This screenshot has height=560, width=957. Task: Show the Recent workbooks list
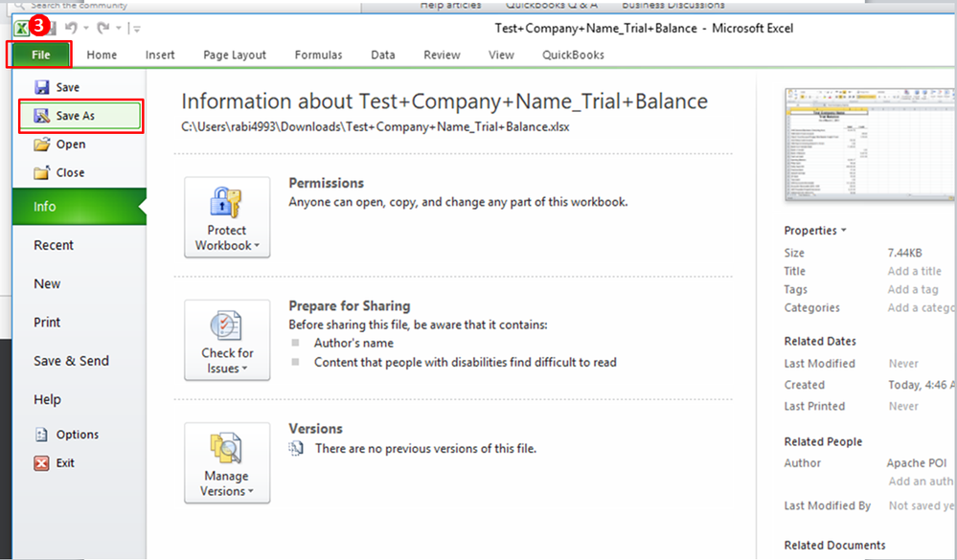click(x=54, y=245)
